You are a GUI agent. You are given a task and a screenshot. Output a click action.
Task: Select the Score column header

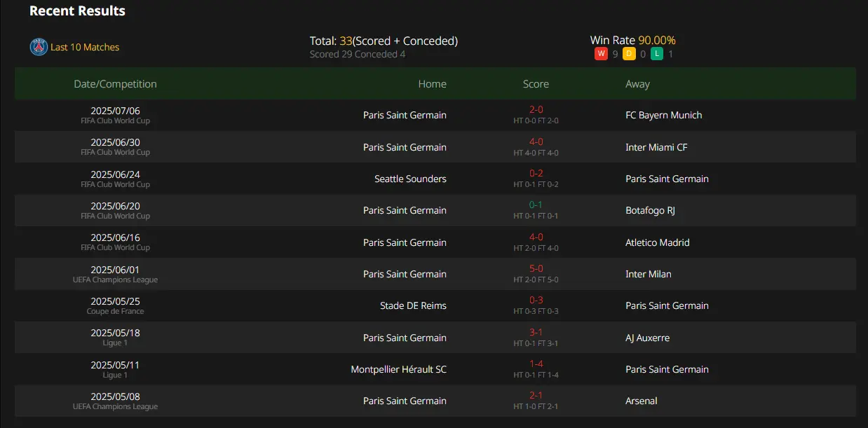click(536, 84)
